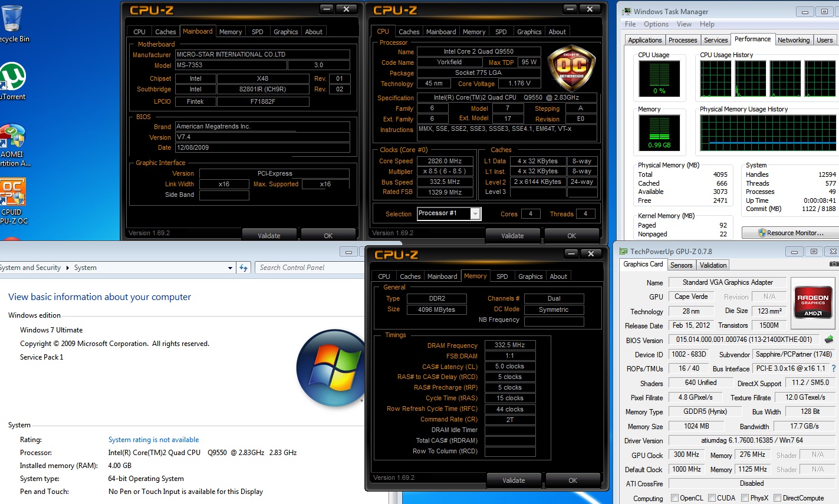Switch to the Applications tab in Task Manager
839x504 pixels.
click(x=645, y=40)
